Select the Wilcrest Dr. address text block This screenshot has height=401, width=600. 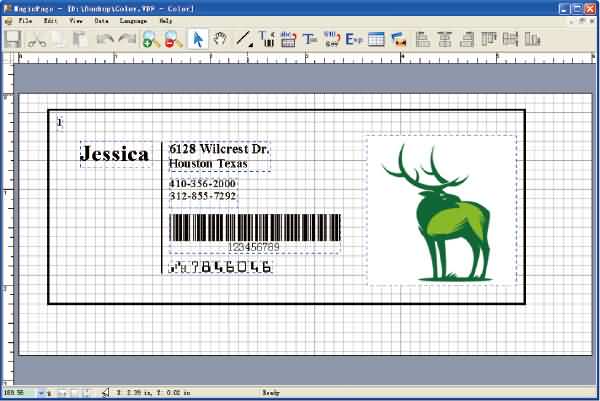[x=219, y=156]
